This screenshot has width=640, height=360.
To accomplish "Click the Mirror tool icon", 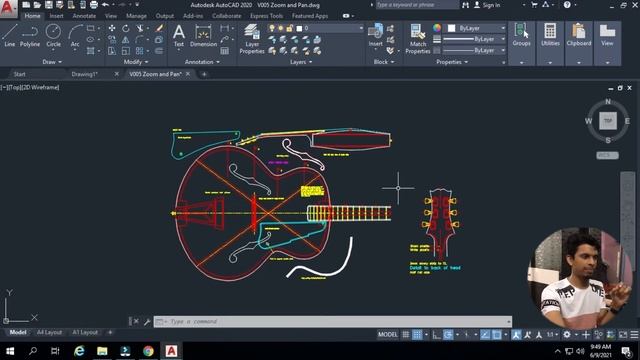I will (126, 40).
